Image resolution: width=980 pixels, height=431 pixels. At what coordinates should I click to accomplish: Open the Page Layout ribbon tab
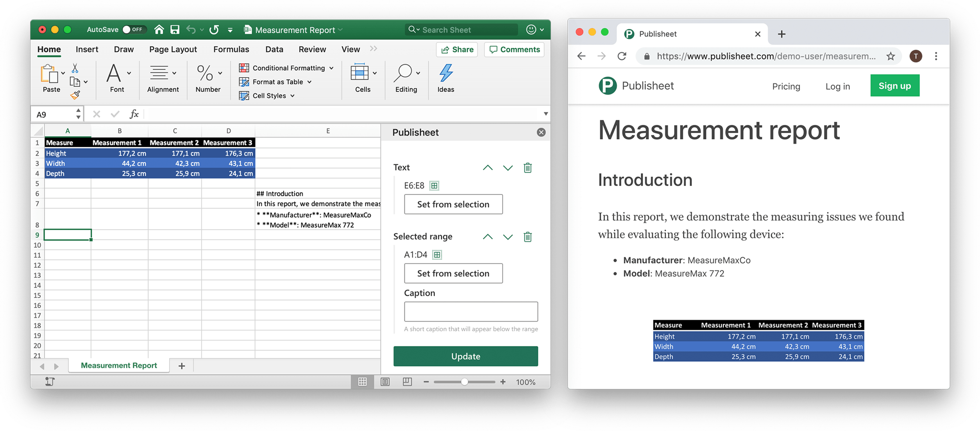(173, 49)
